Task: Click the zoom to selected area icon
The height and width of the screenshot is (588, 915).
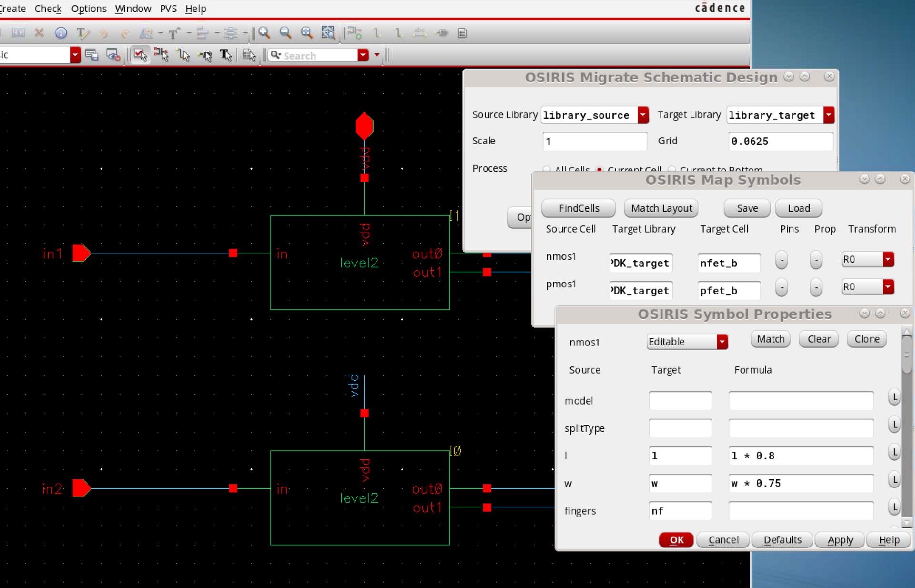Action: click(x=328, y=33)
